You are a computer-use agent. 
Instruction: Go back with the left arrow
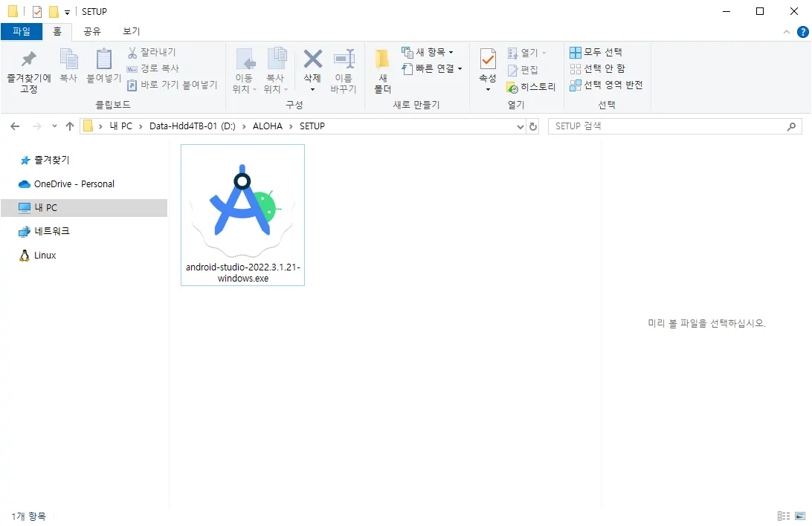coord(15,126)
